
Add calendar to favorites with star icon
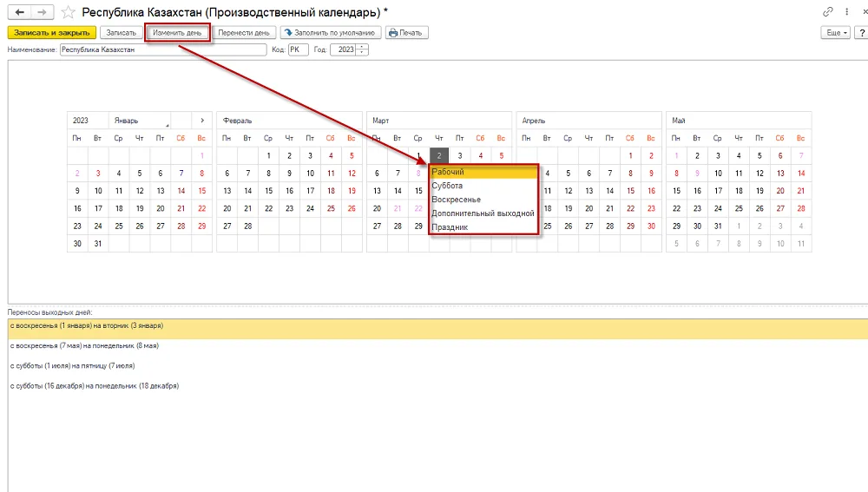point(68,11)
